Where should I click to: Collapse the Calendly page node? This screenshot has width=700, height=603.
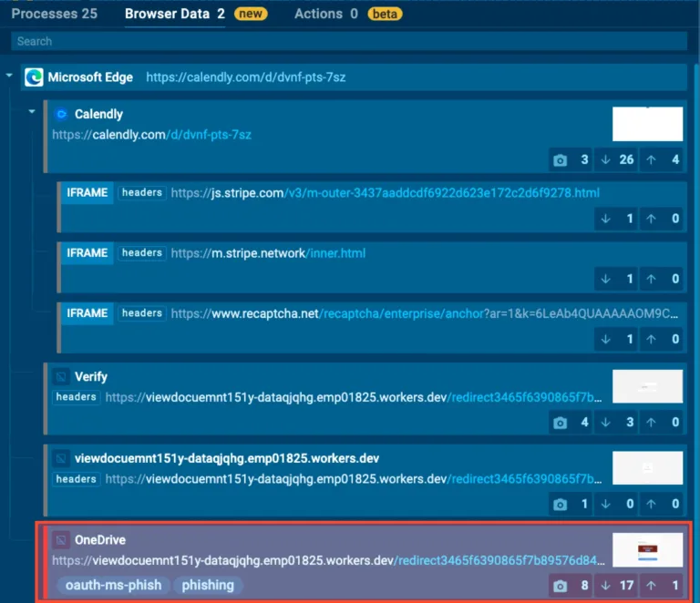pyautogui.click(x=32, y=111)
